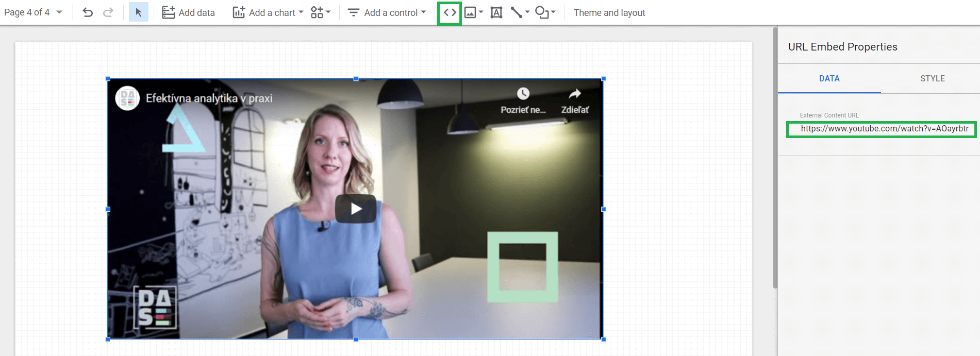Screen dimensions: 980x356
Task: Click the right-middle resize handle of embed
Action: [x=603, y=209]
